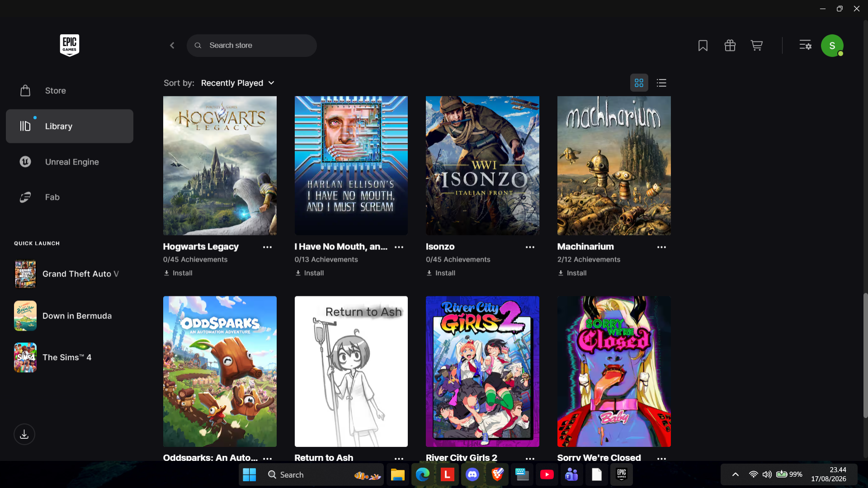Open the Library section
The image size is (868, 488).
click(x=70, y=126)
